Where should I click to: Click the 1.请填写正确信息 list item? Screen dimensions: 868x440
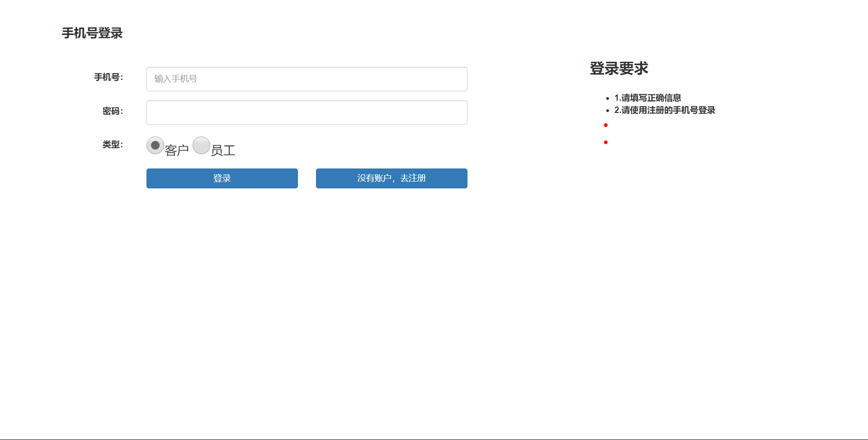point(647,98)
